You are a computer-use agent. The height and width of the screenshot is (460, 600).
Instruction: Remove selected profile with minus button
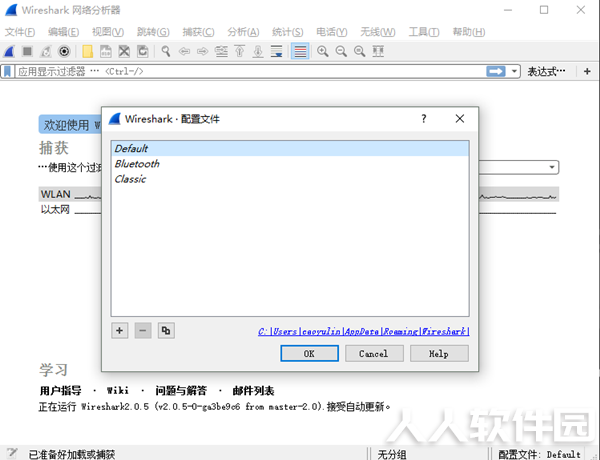pos(143,331)
